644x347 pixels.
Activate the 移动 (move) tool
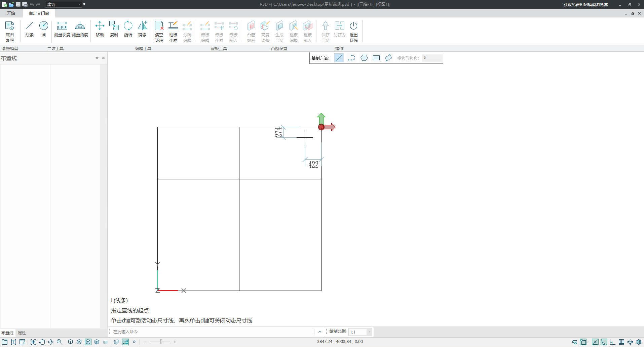click(x=100, y=29)
